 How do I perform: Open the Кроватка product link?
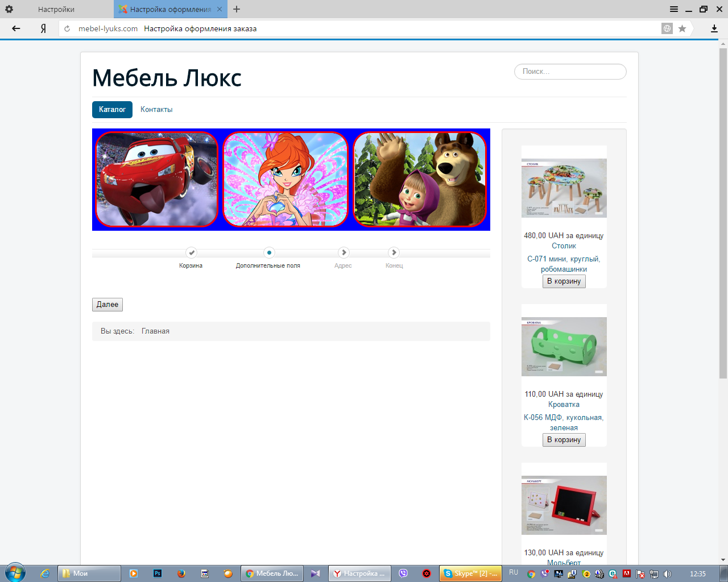point(564,405)
